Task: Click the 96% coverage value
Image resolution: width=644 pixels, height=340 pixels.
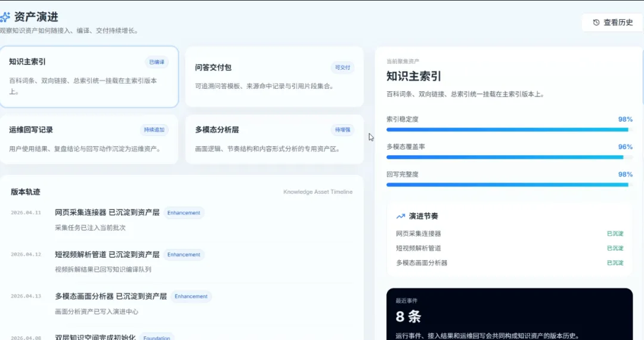Action: [x=625, y=147]
